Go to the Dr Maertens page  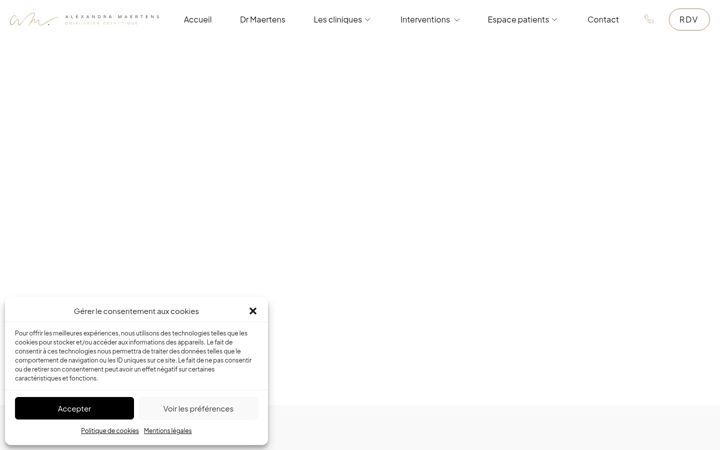[x=262, y=19]
